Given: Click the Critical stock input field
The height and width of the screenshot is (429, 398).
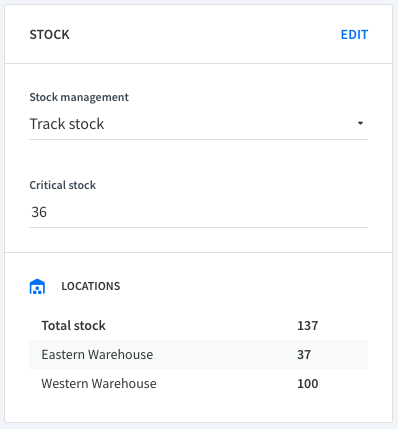Looking at the screenshot, I should pyautogui.click(x=198, y=212).
